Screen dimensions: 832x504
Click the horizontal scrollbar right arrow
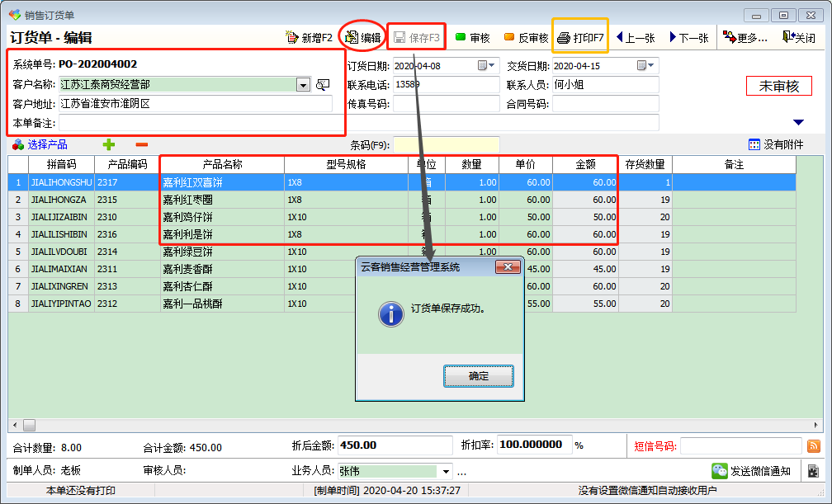pos(815,425)
